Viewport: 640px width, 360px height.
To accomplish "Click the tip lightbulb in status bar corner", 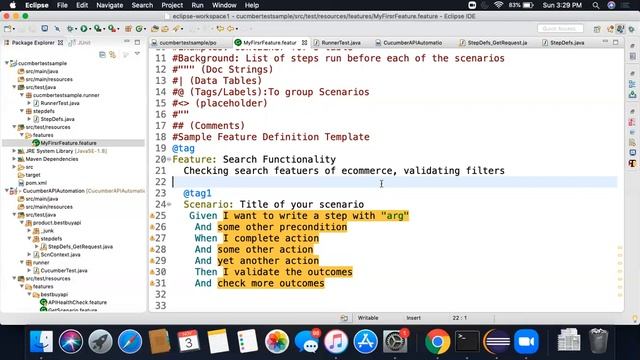I will click(x=635, y=318).
